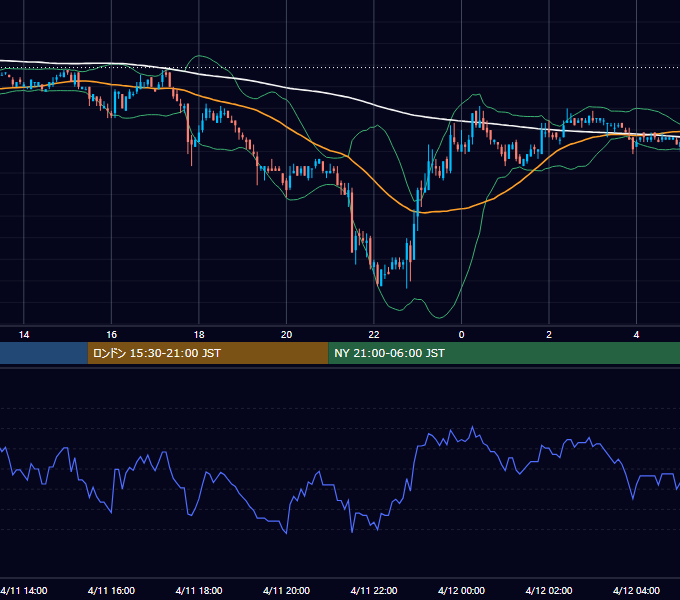Click the 4/11 14:00 date label
Screen dimensions: 680x600
(x=24, y=590)
